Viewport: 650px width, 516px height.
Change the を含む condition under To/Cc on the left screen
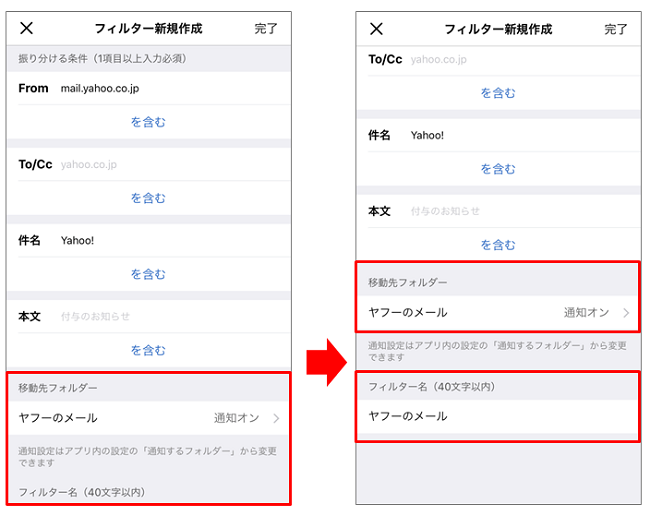148,198
